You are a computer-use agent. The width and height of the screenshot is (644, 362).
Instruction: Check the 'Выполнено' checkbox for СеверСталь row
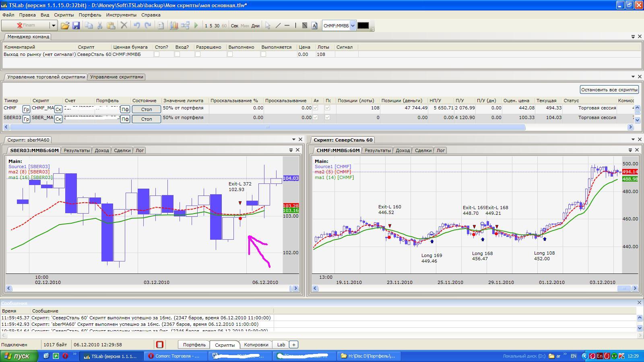230,54
